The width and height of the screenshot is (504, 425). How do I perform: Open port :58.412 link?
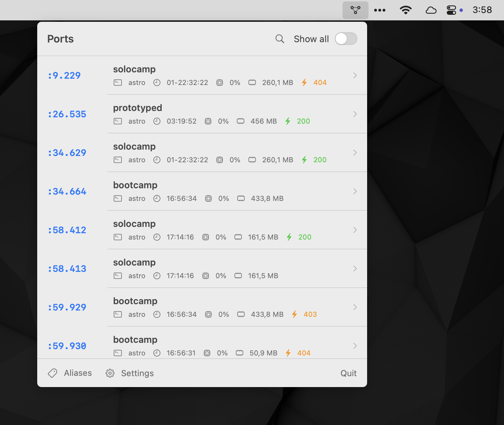click(67, 230)
